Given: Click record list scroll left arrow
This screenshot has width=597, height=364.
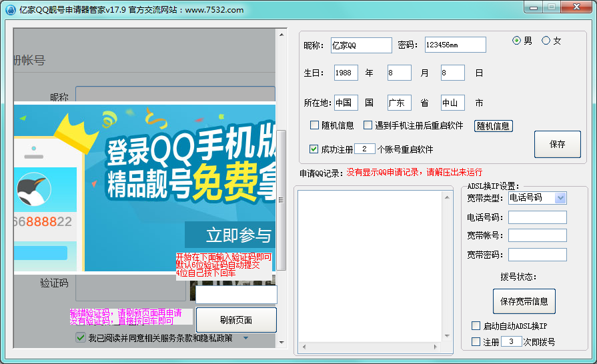Looking at the screenshot, I should point(304,347).
